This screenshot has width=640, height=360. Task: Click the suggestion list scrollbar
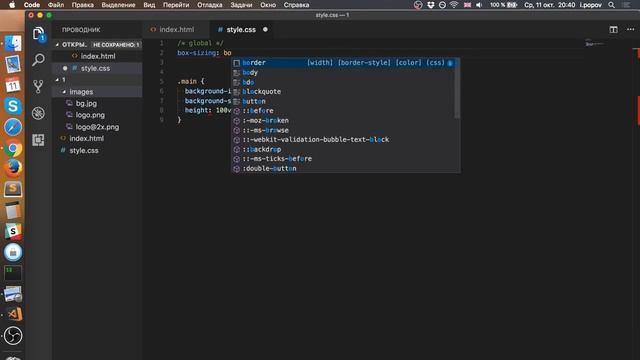click(457, 88)
